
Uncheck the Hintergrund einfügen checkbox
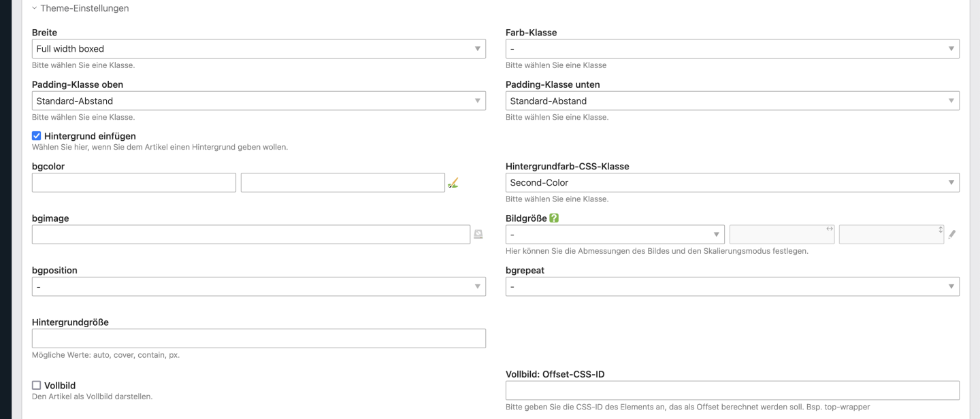(37, 136)
